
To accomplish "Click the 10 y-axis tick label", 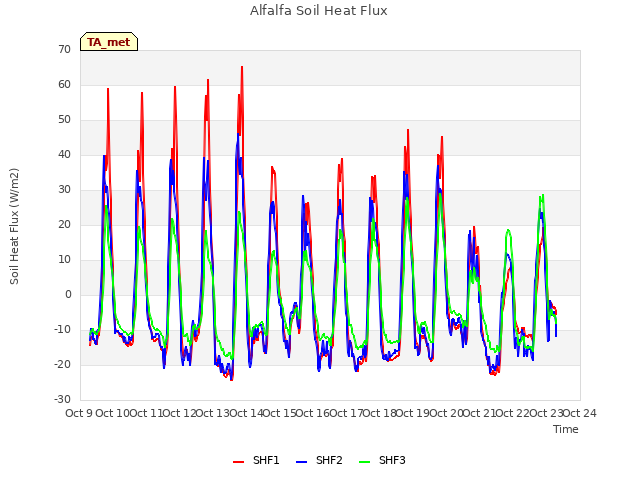I will click(x=64, y=260).
